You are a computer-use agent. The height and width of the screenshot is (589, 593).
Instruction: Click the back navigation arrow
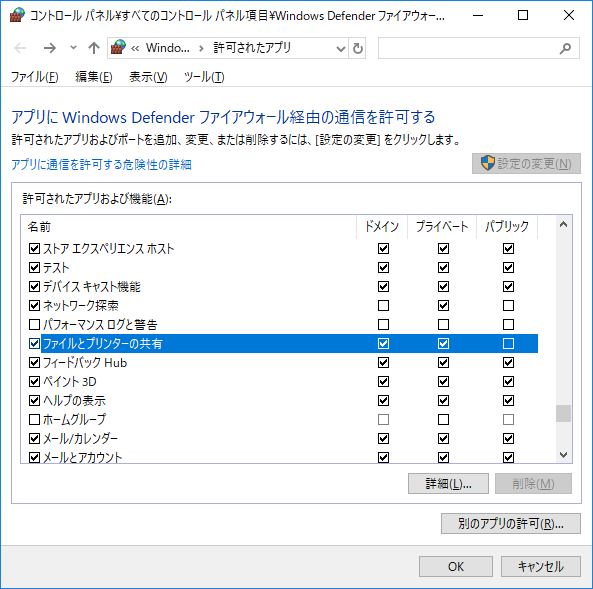click(20, 48)
